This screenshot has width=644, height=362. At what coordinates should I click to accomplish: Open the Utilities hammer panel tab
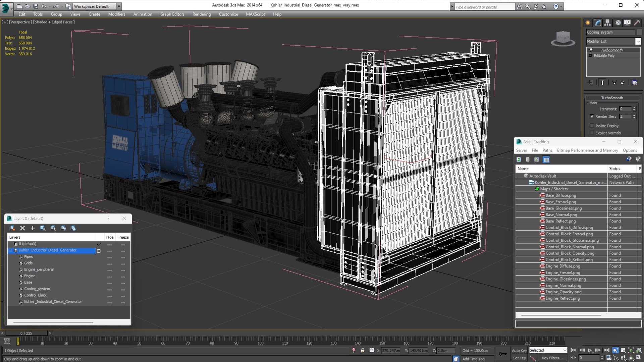[637, 23]
